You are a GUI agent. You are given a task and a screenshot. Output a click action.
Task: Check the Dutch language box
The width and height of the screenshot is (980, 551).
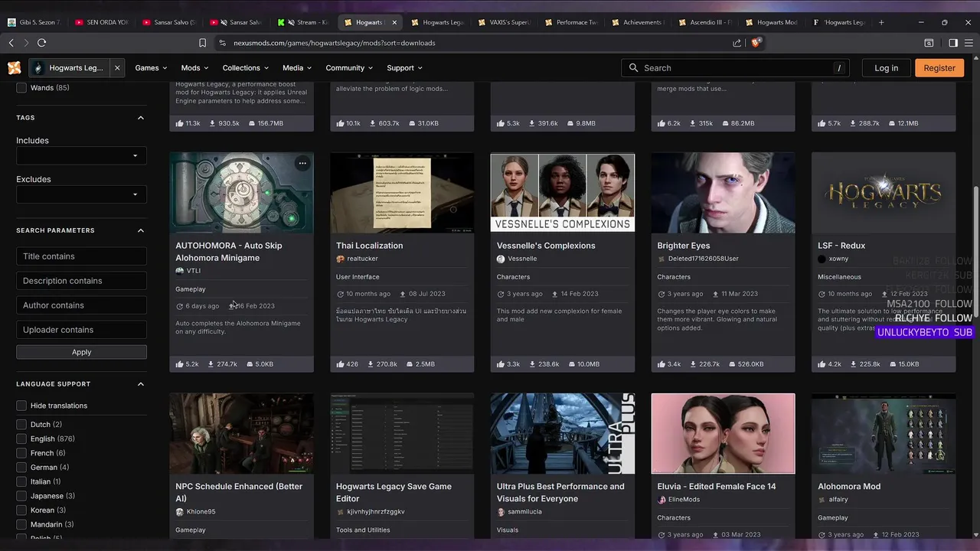(21, 425)
